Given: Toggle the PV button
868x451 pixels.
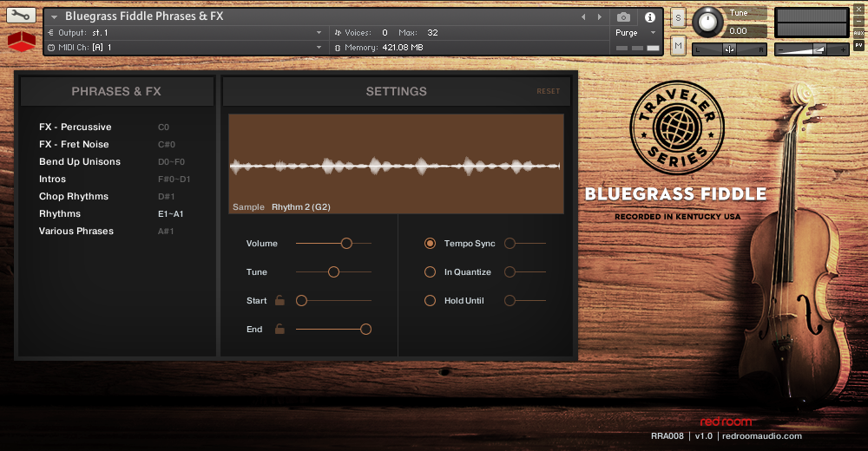Looking at the screenshot, I should (x=859, y=45).
